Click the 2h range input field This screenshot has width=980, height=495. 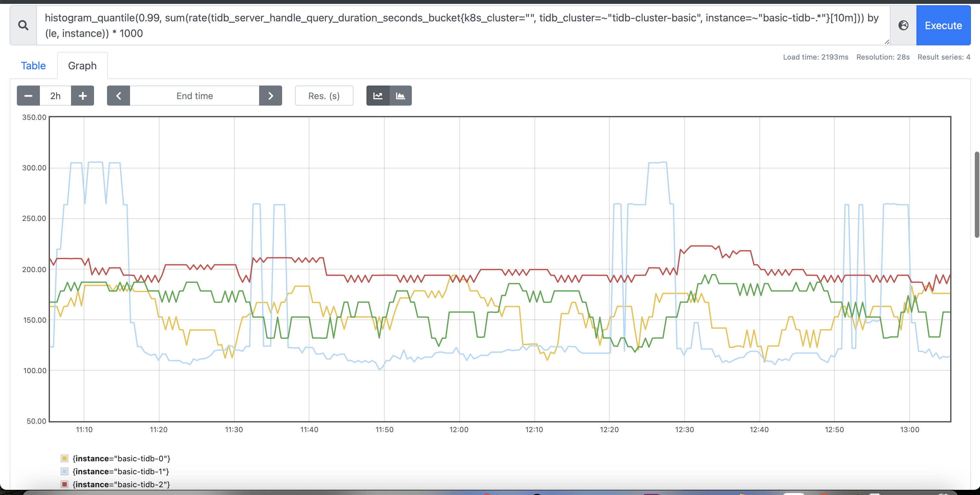point(55,96)
